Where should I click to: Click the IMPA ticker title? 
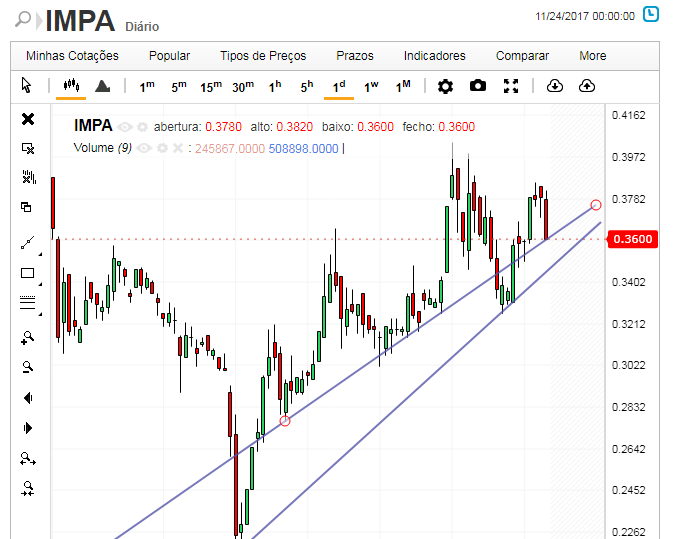(x=80, y=20)
